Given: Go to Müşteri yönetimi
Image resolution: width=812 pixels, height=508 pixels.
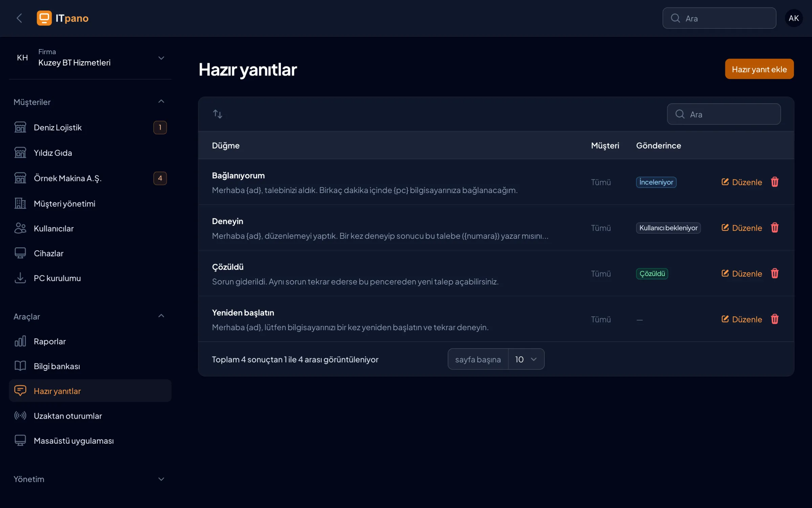Looking at the screenshot, I should [x=90, y=204].
